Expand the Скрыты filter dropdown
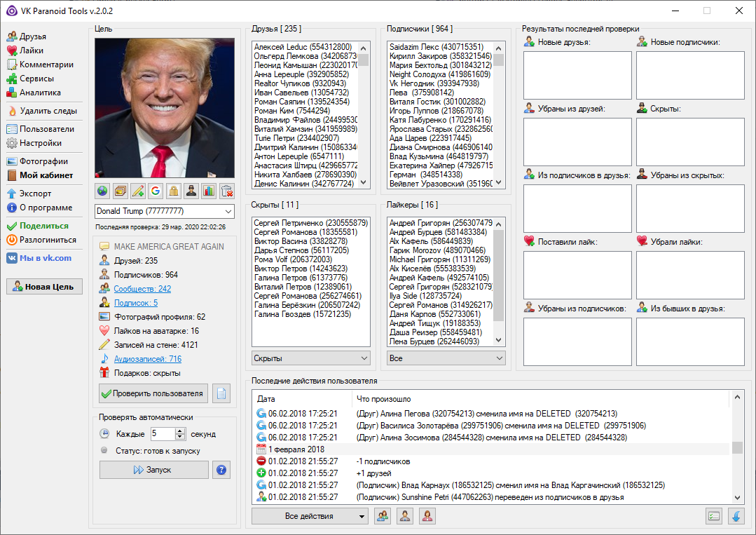The image size is (756, 535). [x=311, y=358]
